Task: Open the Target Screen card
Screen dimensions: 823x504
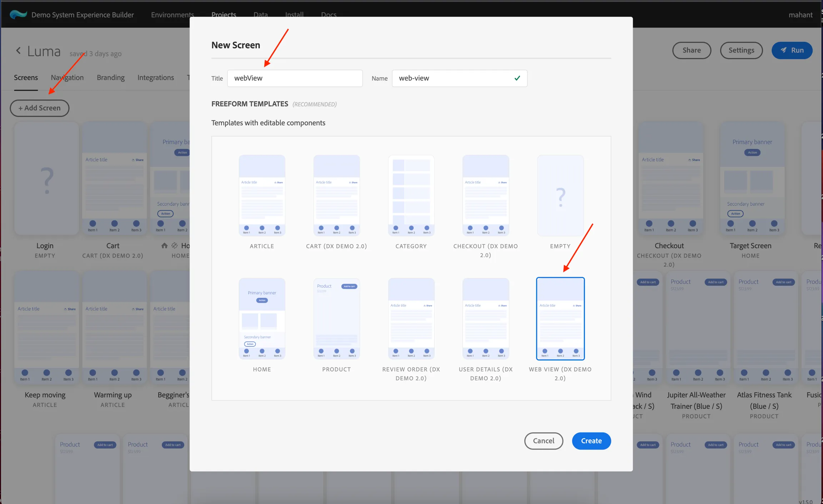Action: [x=752, y=178]
